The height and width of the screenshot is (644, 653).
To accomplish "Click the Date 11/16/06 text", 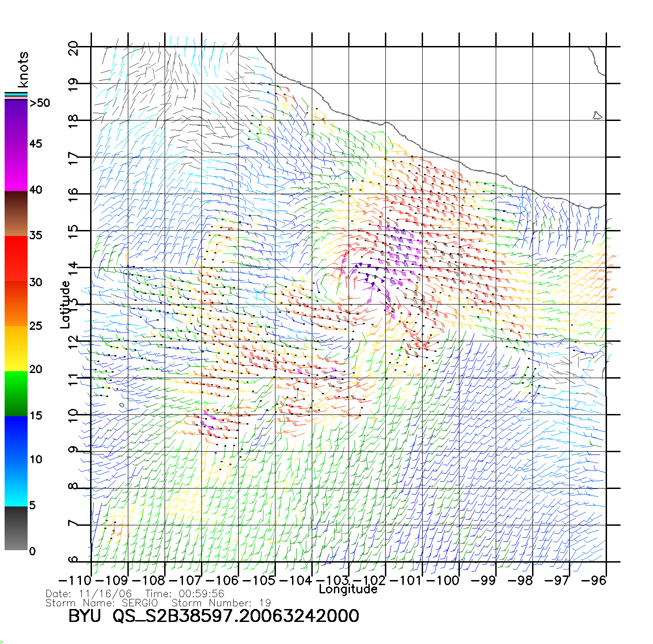I will [89, 594].
